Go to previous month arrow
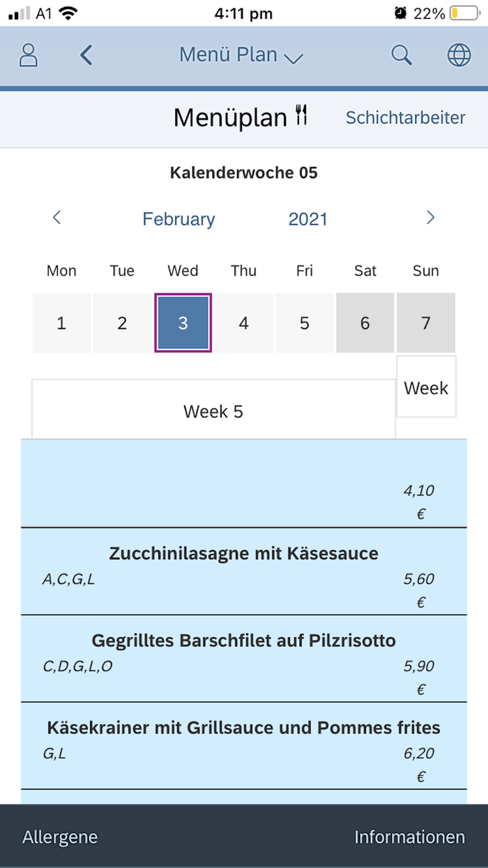Screen dimensions: 488x868 [57, 218]
